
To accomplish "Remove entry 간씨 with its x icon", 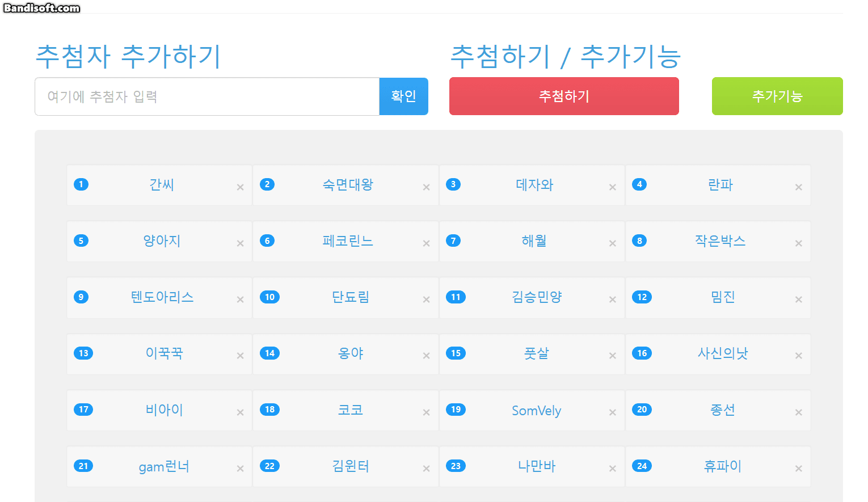I will point(240,187).
